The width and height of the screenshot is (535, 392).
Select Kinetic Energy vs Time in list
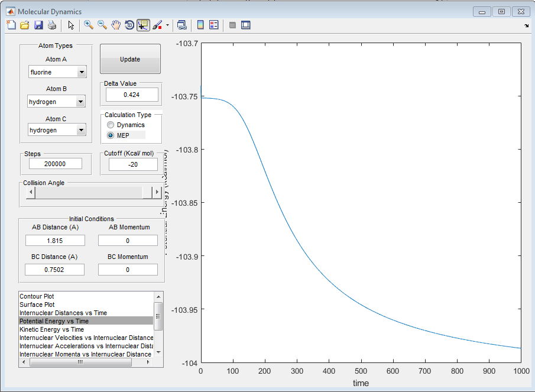(x=51, y=329)
